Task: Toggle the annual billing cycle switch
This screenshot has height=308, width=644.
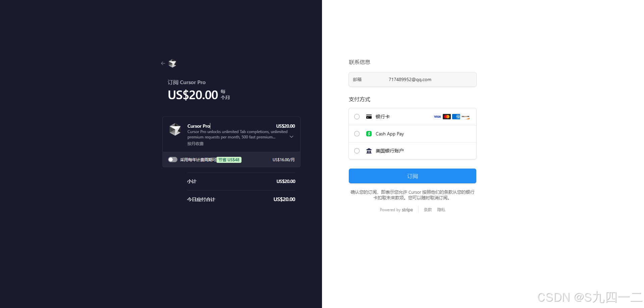Action: 173,160
